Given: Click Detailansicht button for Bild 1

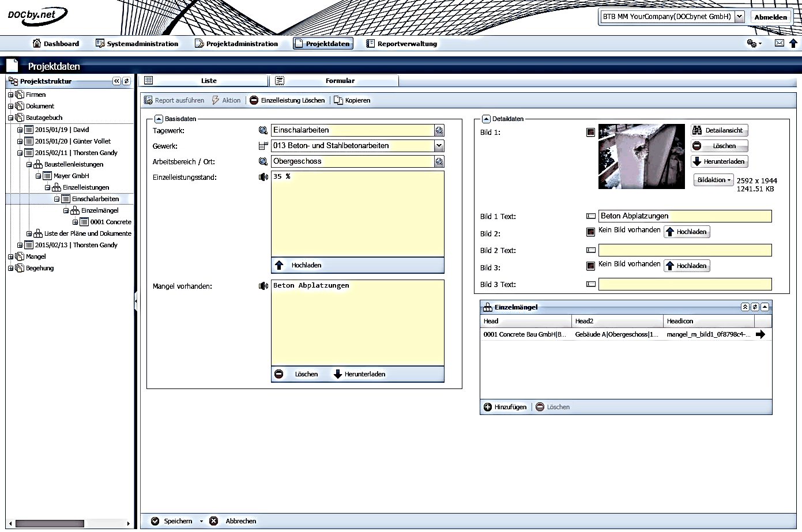Looking at the screenshot, I should pos(719,130).
